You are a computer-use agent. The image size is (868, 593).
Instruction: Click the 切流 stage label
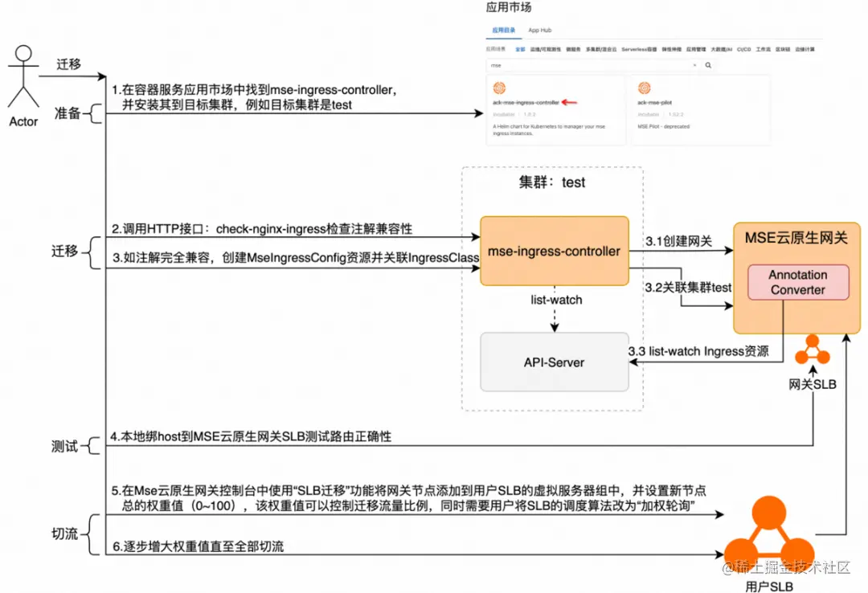[65, 534]
